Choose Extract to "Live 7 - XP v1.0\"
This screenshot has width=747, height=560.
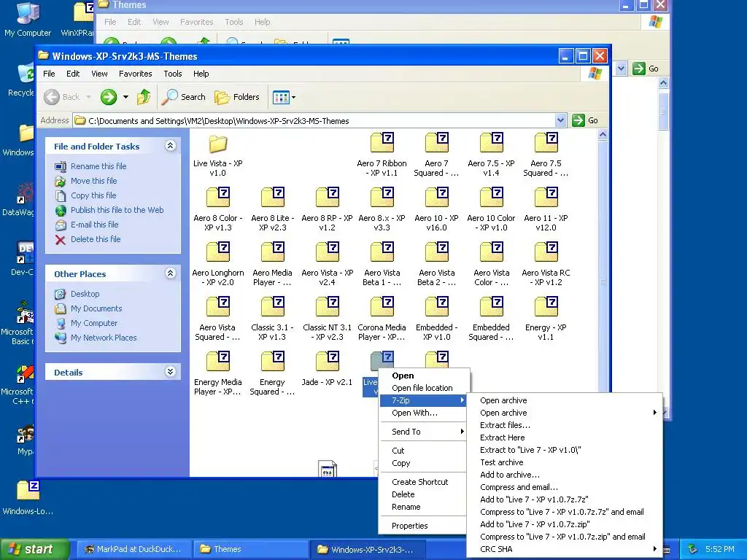(x=565, y=450)
